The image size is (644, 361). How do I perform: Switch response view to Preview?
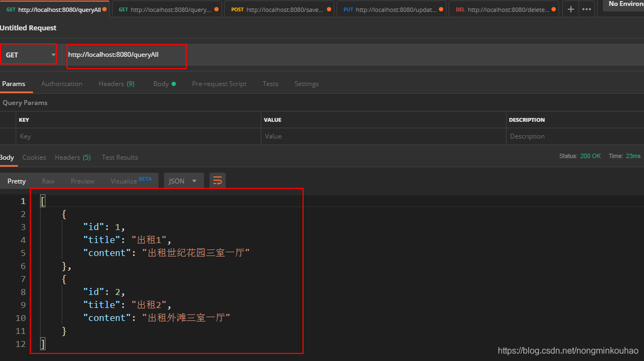pyautogui.click(x=83, y=181)
